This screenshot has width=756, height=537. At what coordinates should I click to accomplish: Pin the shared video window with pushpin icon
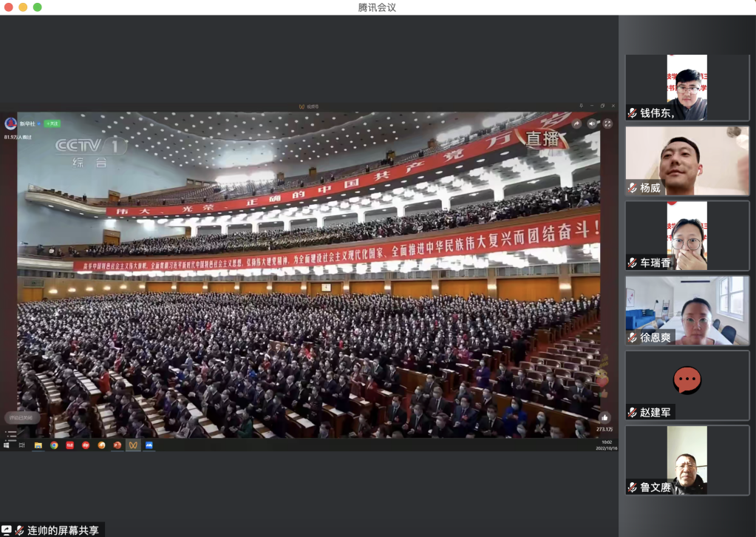click(582, 107)
